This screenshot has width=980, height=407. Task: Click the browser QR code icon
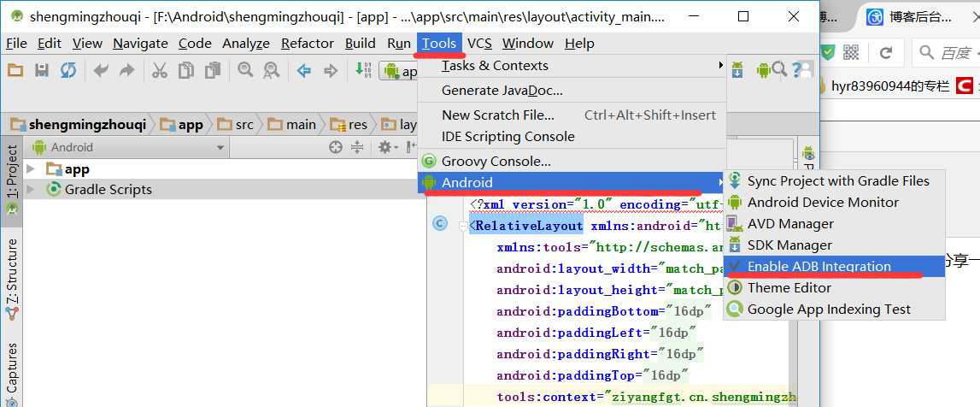(x=851, y=52)
